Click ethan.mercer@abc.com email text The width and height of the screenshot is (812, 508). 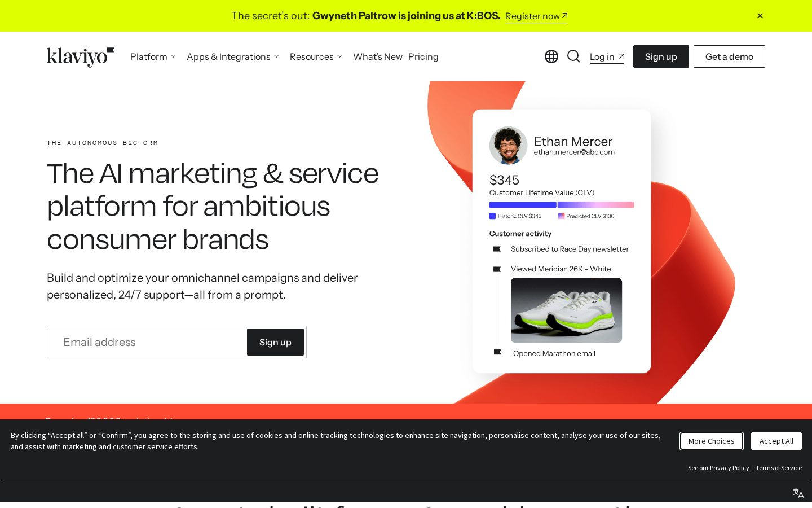(574, 152)
